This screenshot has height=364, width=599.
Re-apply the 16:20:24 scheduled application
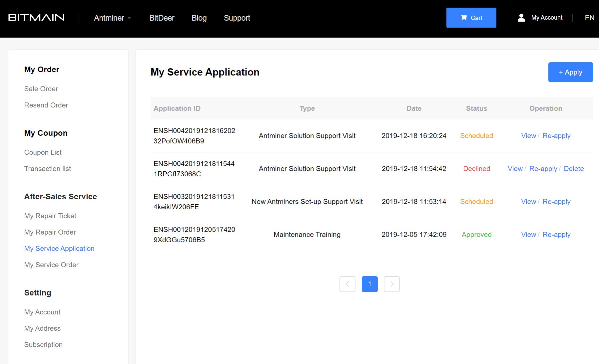556,136
